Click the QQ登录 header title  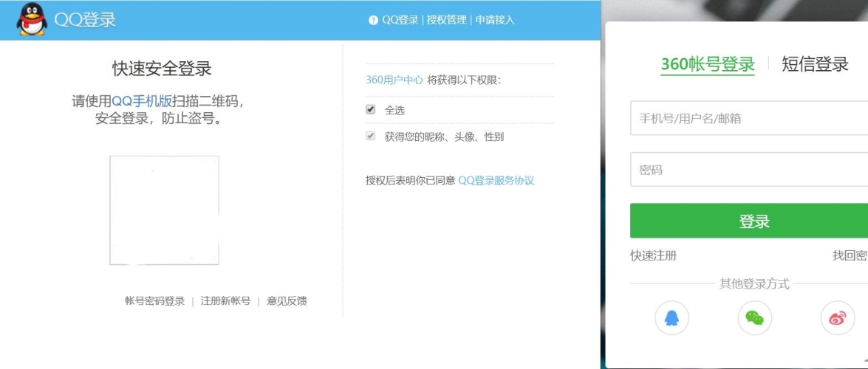(85, 20)
